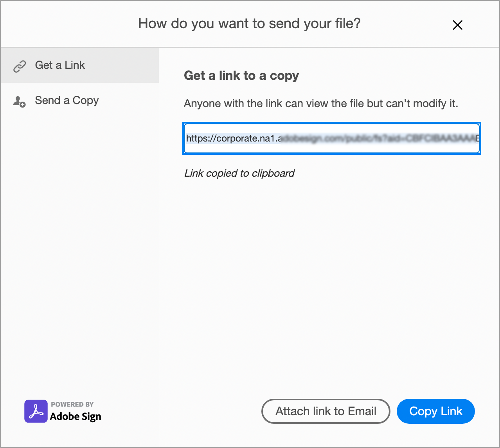Image resolution: width=500 pixels, height=448 pixels.
Task: Click the person-plus icon for Send a Copy
Action: tap(20, 102)
